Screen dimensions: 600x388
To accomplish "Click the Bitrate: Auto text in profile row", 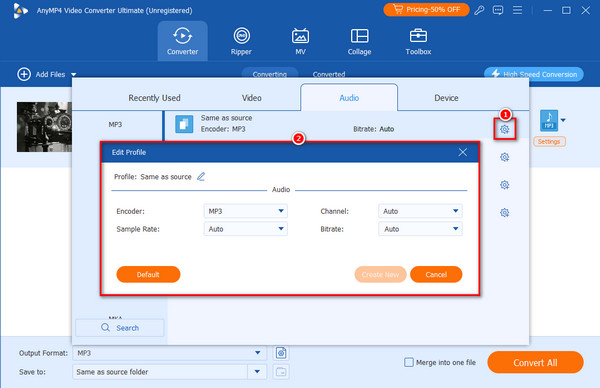I will pyautogui.click(x=373, y=129).
